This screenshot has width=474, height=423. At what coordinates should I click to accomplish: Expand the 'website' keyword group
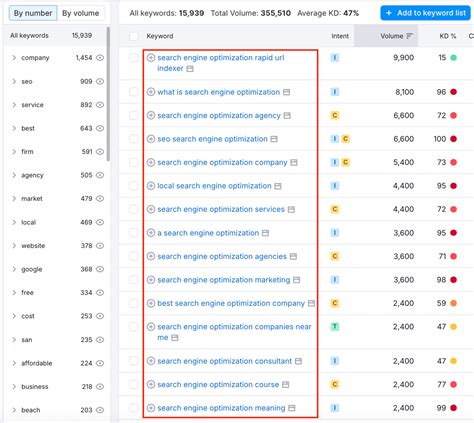(14, 246)
